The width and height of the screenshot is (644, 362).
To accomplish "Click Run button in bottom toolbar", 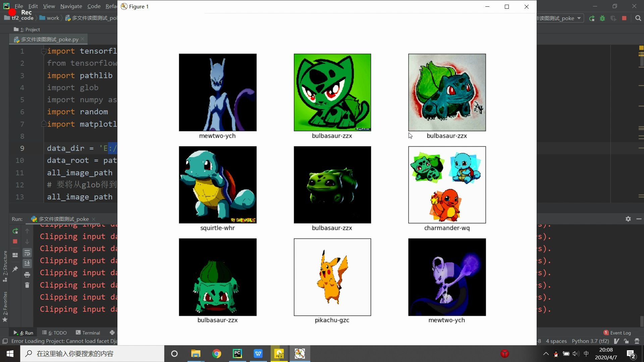I will [x=23, y=333].
